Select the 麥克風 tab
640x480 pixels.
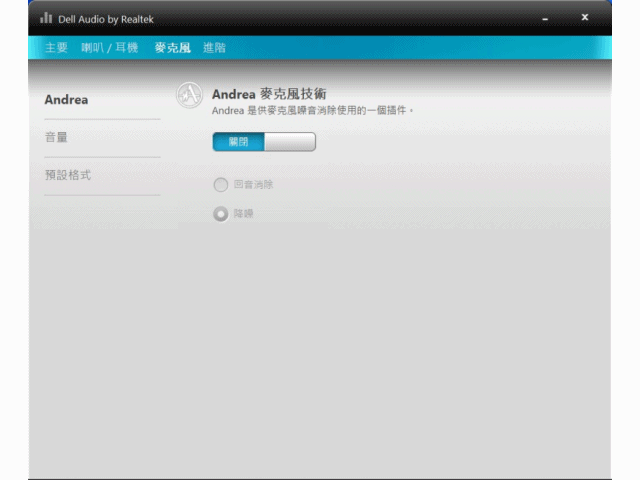coord(172,48)
